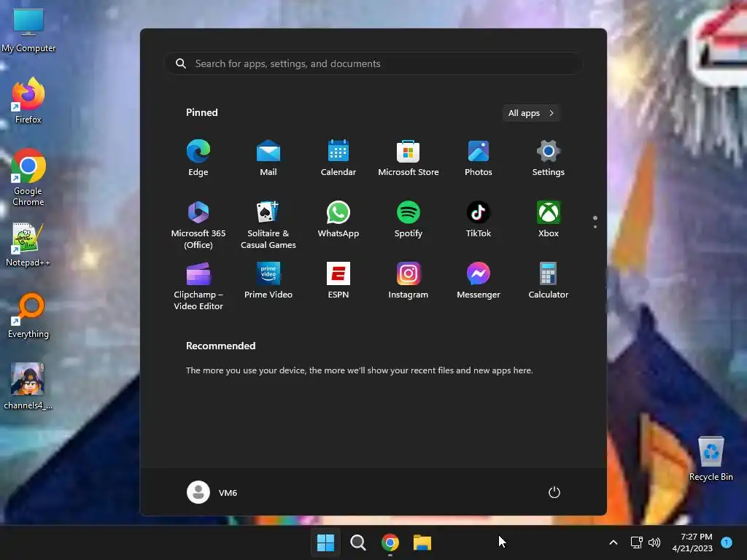Open network status tray icon
This screenshot has height=560, width=747.
tap(636, 542)
